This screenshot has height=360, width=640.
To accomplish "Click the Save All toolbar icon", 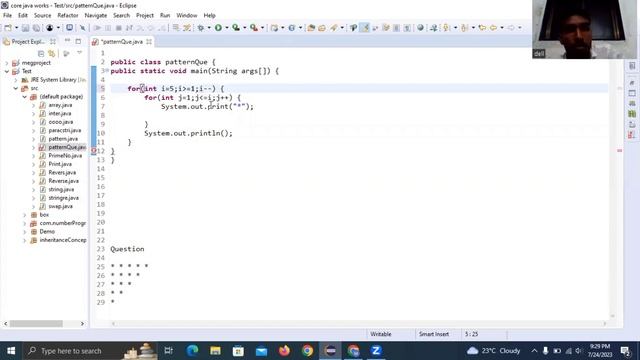I will pyautogui.click(x=36, y=28).
